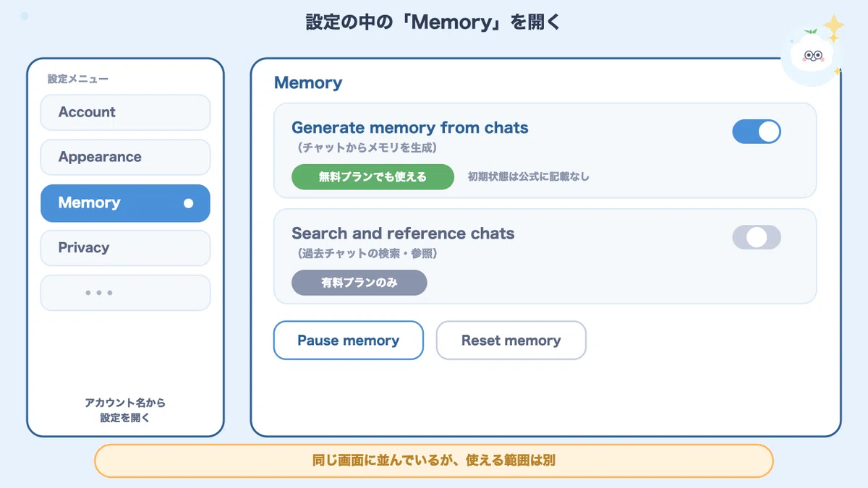Click the Generate memory from chats title

point(410,128)
